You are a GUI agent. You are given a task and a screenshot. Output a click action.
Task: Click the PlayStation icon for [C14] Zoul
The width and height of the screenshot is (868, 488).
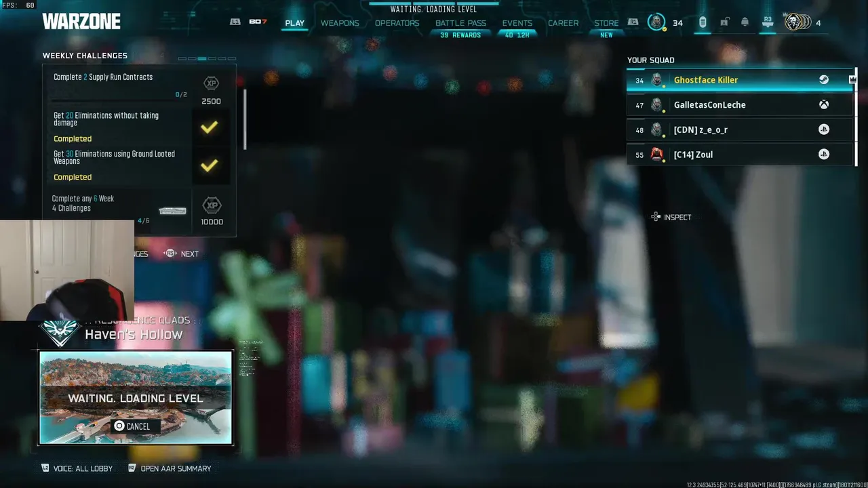[x=823, y=155]
